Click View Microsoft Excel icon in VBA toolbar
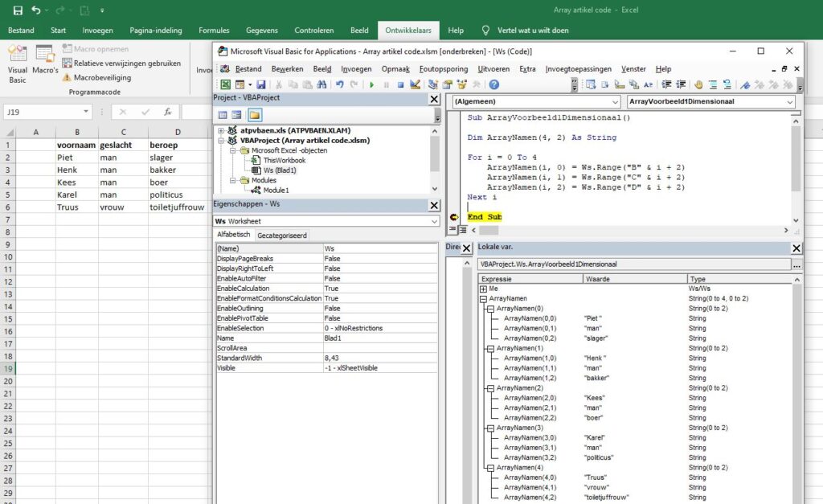 [225, 84]
